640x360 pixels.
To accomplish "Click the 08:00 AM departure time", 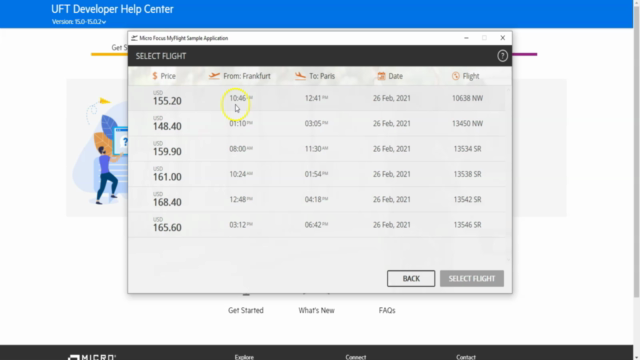I will pyautogui.click(x=241, y=149).
